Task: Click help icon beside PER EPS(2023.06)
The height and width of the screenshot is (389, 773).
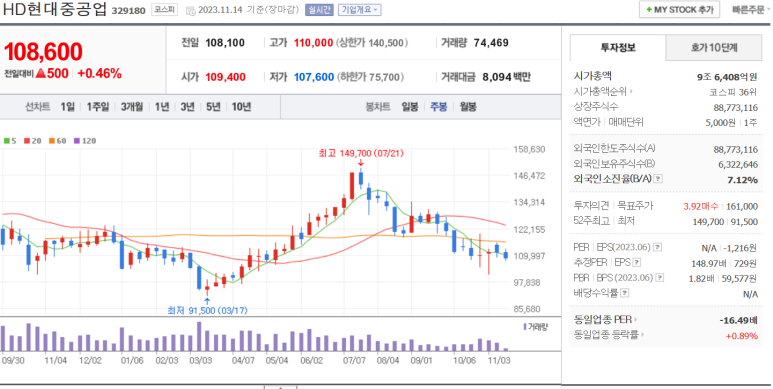Action: click(658, 247)
